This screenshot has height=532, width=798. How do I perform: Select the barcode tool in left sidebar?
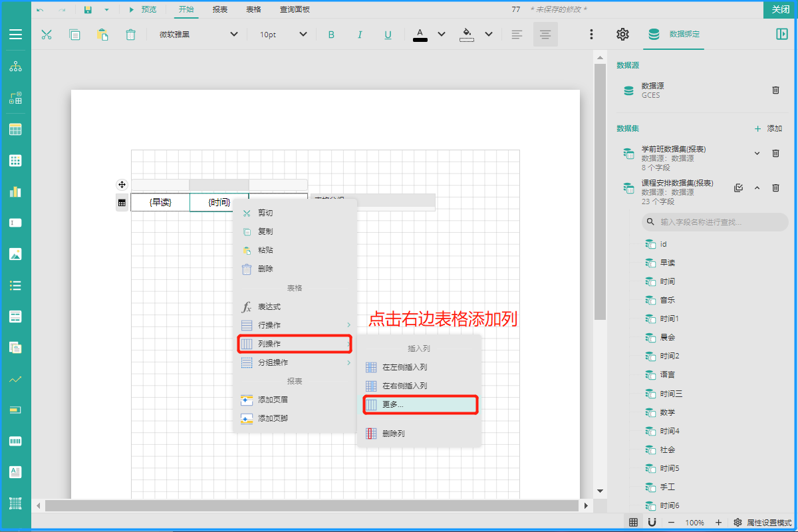pos(15,441)
